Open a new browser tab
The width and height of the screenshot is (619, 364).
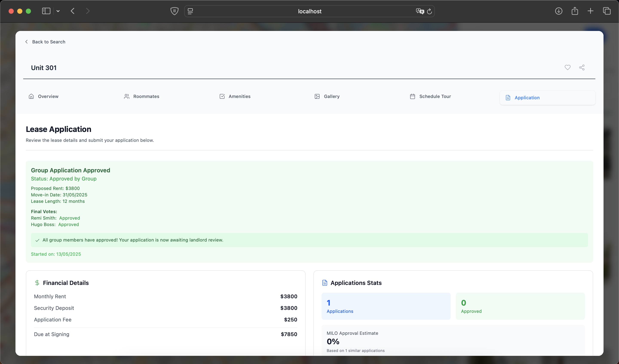(x=590, y=11)
